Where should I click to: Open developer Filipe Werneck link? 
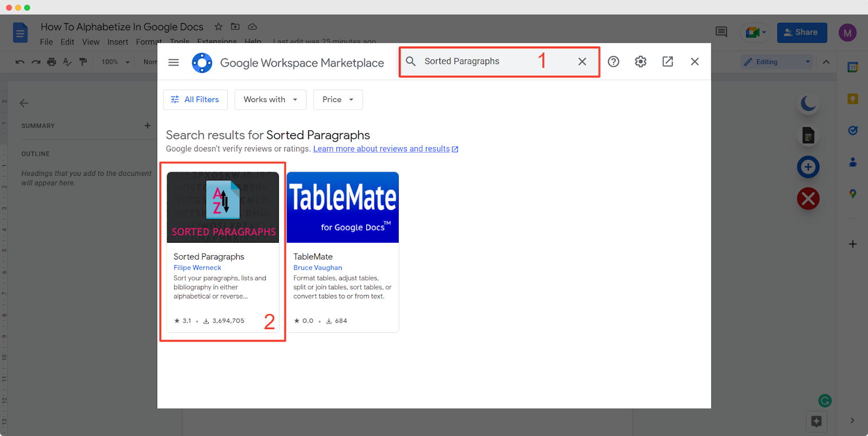point(197,268)
